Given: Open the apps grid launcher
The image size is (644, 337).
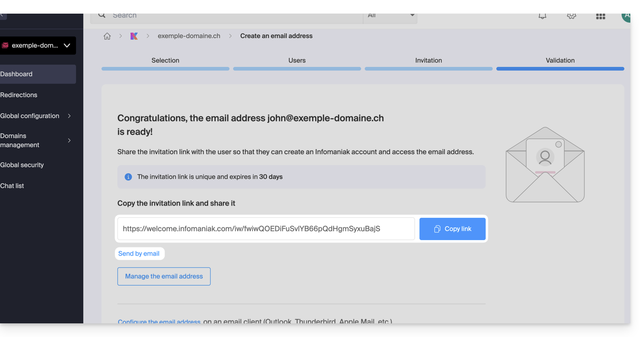Looking at the screenshot, I should click(x=600, y=16).
